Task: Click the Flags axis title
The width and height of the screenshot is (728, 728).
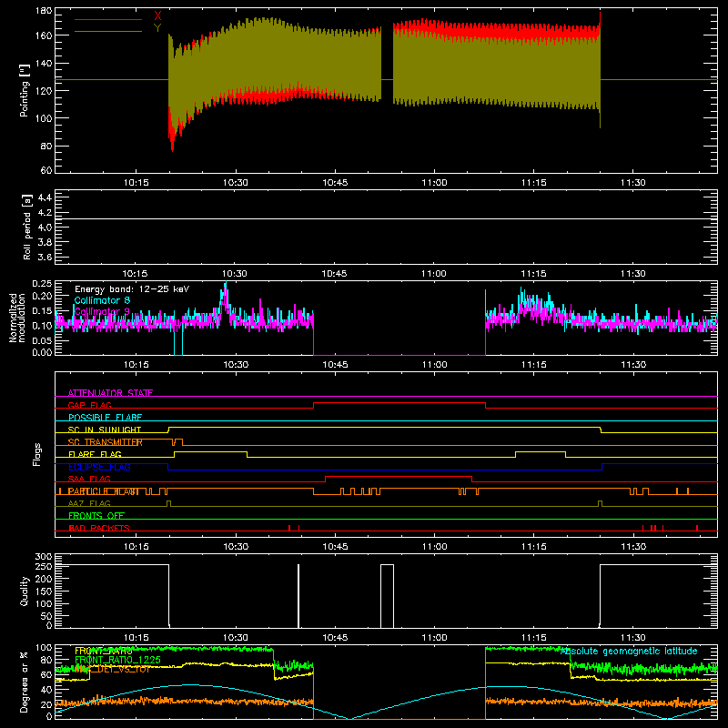Action: coord(37,454)
